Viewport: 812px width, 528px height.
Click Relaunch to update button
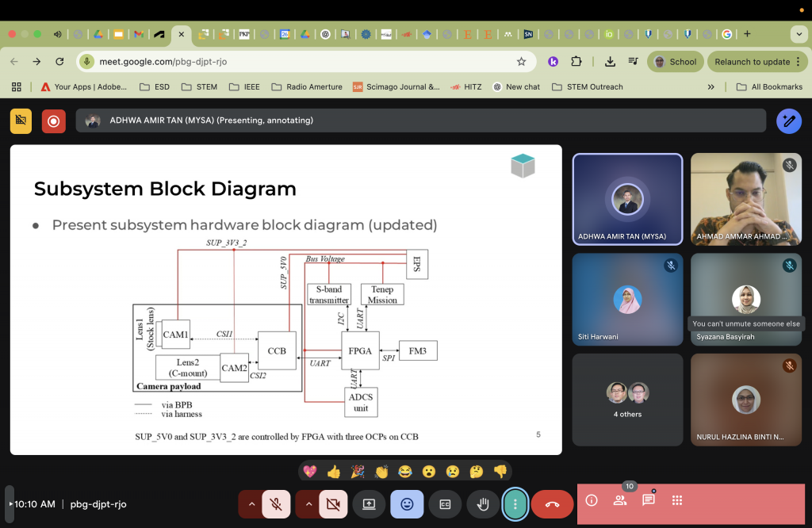pos(752,62)
